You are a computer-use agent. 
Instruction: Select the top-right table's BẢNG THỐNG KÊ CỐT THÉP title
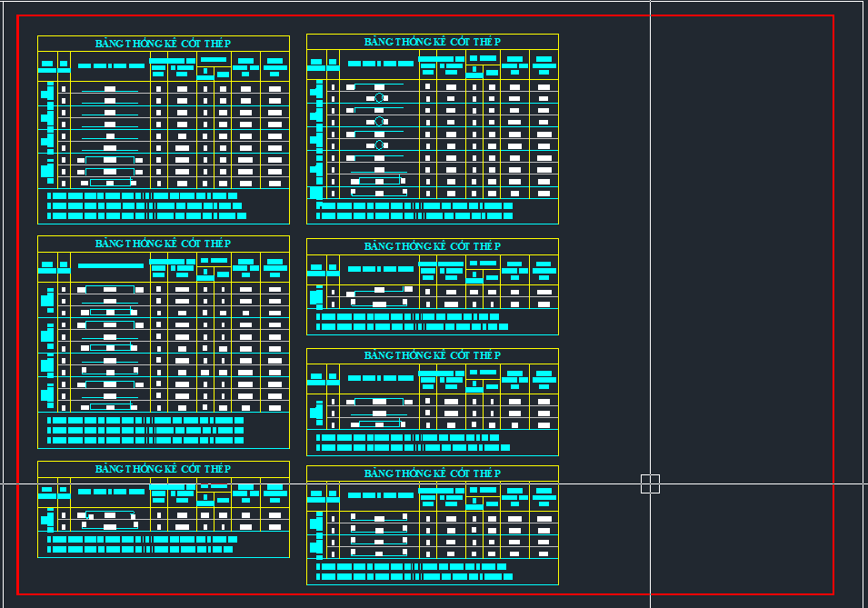coord(433,42)
